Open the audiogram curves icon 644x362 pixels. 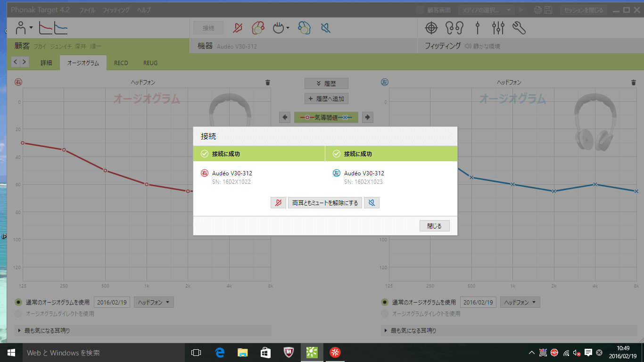(x=53, y=28)
